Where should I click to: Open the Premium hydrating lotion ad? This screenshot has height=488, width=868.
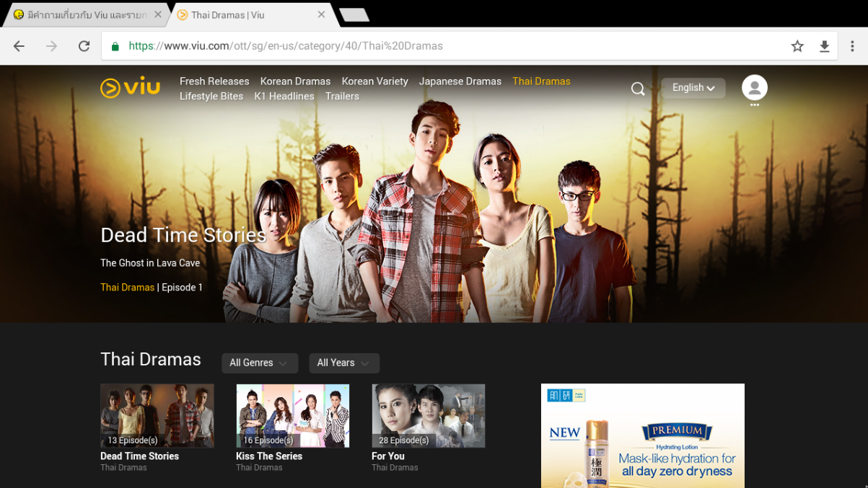[643, 436]
